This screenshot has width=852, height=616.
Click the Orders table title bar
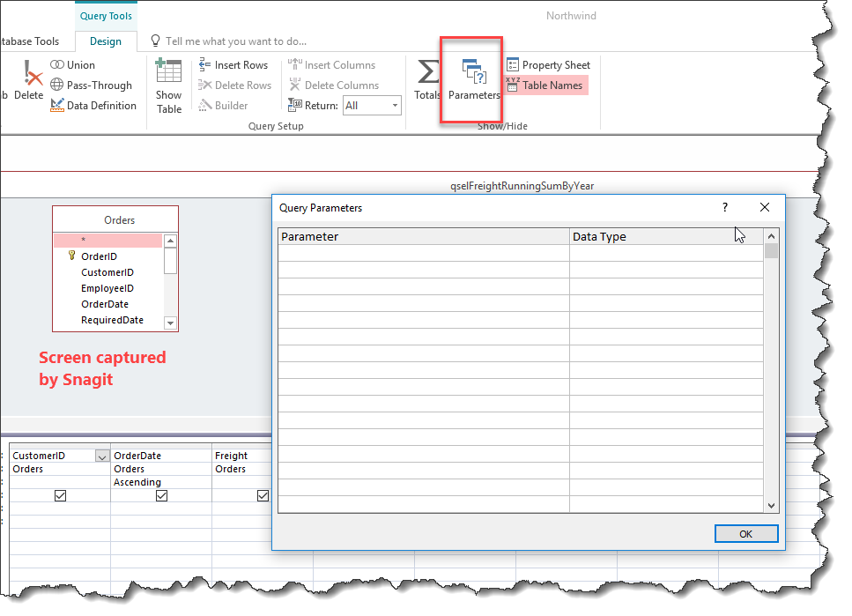(x=115, y=219)
